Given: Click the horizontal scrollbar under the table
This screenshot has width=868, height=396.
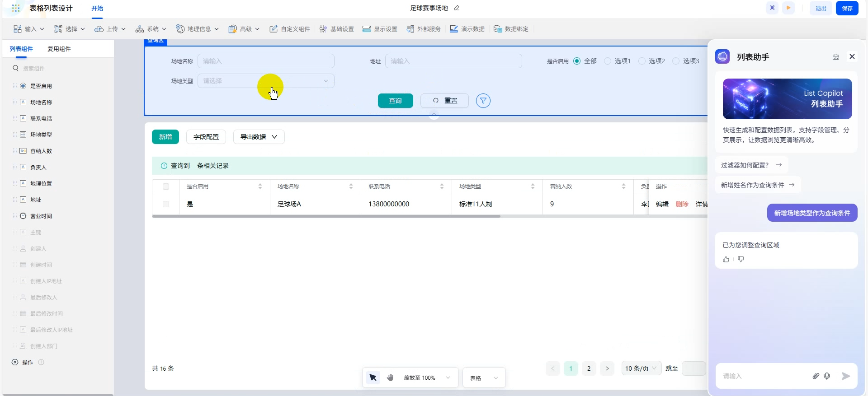Looking at the screenshot, I should click(326, 216).
